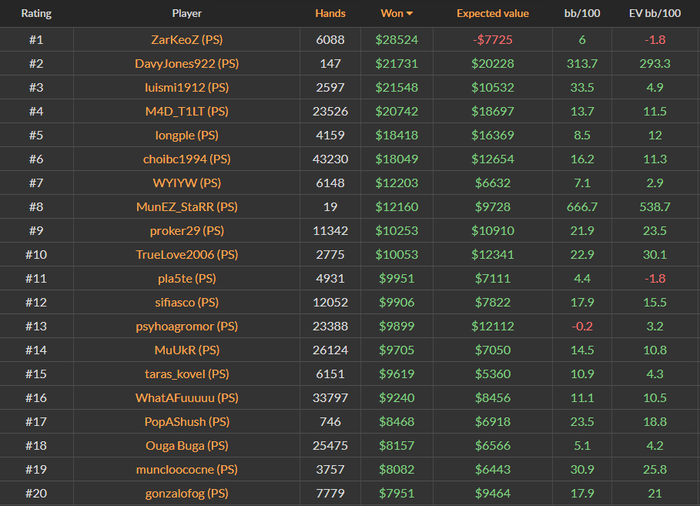This screenshot has width=700, height=506.
Task: Select WhatAFuuuuu (PS) player name
Action: [x=186, y=398]
